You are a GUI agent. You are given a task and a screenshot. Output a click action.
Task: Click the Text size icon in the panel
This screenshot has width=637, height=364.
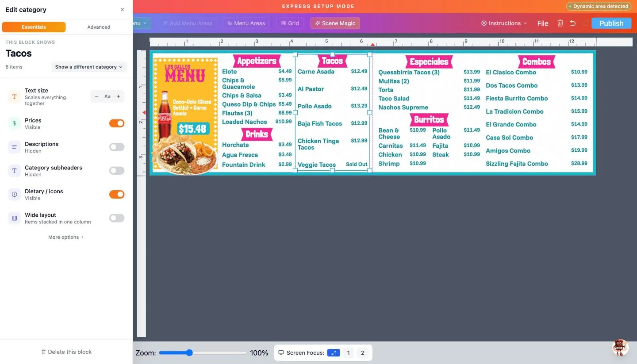point(14,96)
